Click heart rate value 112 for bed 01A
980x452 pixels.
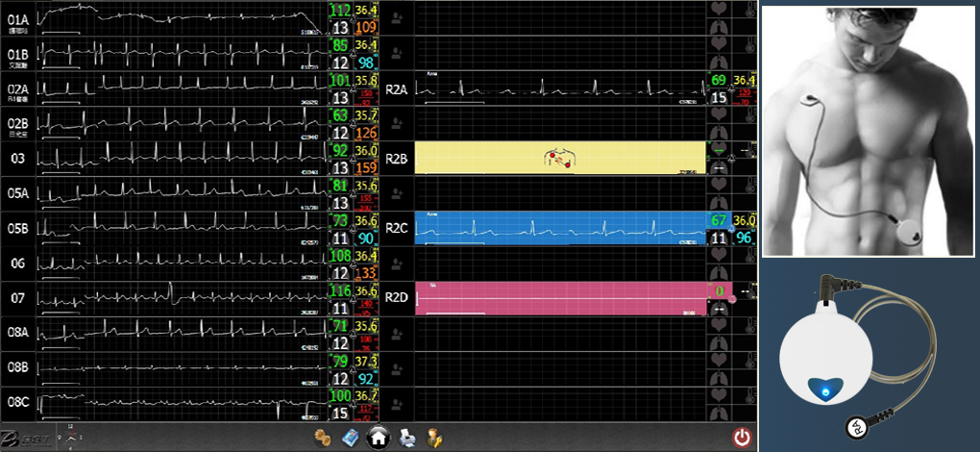point(340,10)
